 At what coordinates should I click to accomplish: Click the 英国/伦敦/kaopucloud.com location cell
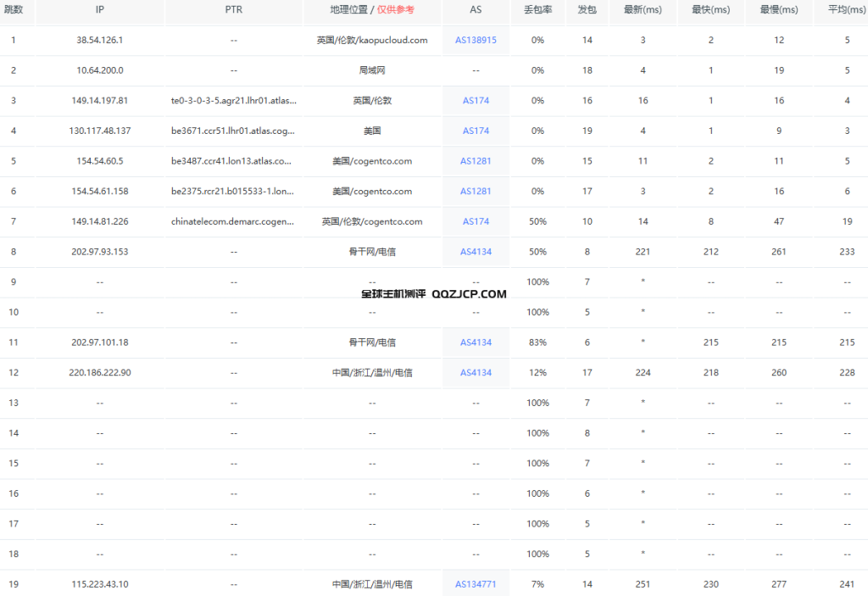371,40
